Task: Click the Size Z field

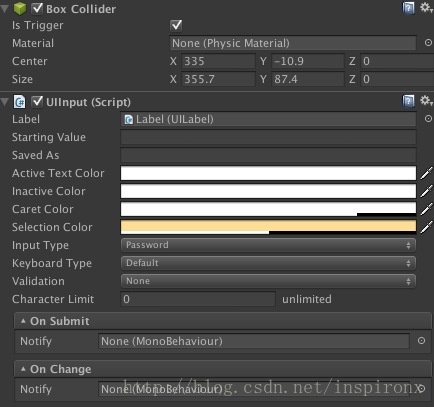Action: (x=397, y=79)
